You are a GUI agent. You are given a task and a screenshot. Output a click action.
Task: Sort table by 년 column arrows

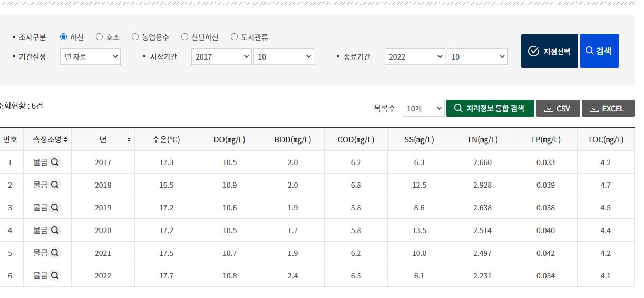coord(129,140)
